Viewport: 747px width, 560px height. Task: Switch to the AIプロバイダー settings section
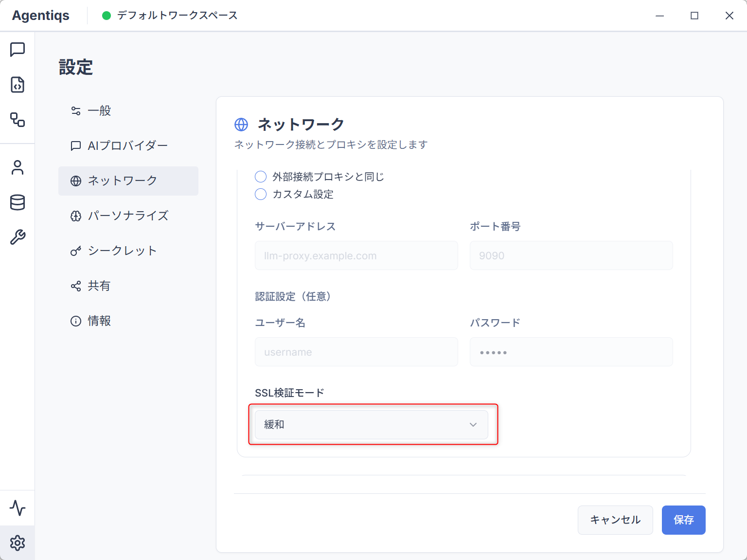(127, 145)
